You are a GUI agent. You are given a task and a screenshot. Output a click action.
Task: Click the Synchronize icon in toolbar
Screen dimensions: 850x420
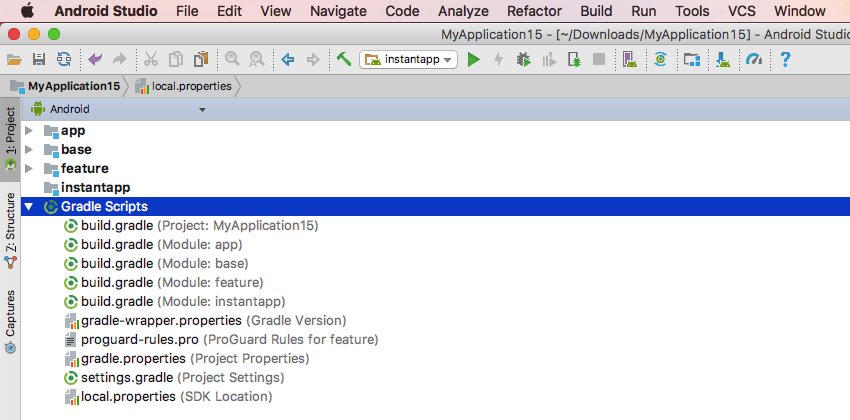tap(64, 60)
